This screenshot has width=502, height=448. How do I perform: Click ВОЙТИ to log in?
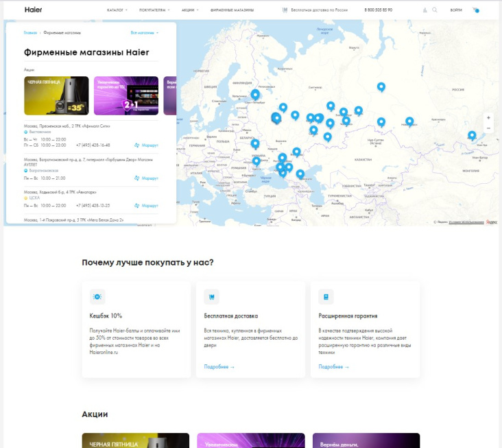pos(456,10)
